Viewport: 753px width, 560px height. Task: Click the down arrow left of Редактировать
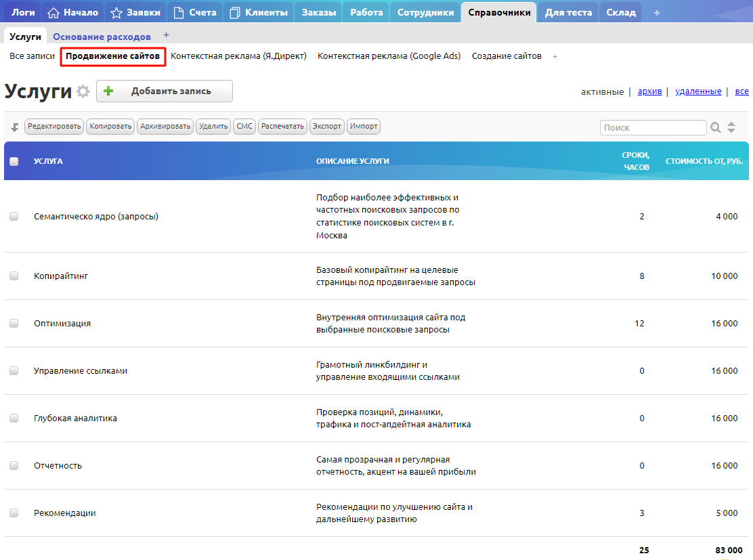15,127
